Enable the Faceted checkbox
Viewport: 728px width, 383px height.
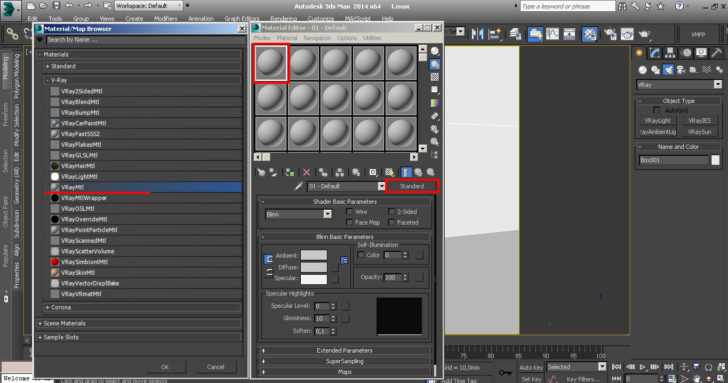point(391,222)
